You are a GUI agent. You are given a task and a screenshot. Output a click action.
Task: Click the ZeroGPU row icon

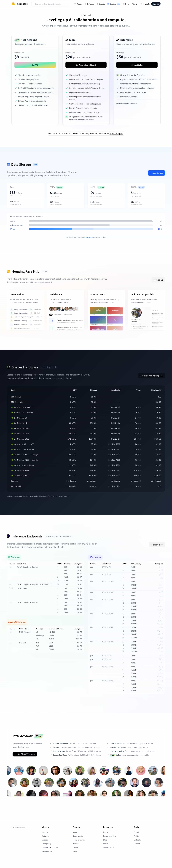[x=12, y=486]
